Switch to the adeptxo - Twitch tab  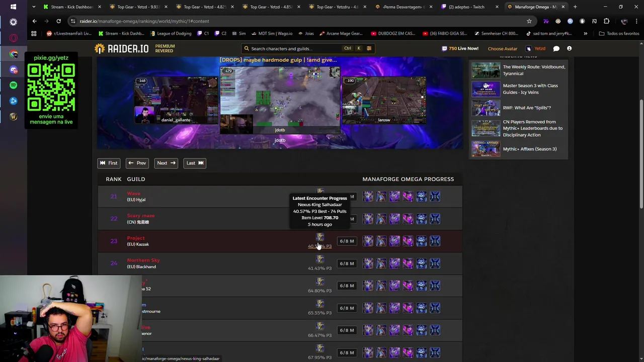coord(470,7)
